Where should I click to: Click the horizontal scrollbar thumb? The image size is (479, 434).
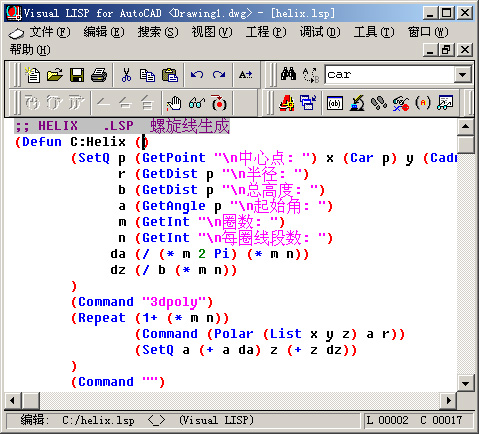31,400
